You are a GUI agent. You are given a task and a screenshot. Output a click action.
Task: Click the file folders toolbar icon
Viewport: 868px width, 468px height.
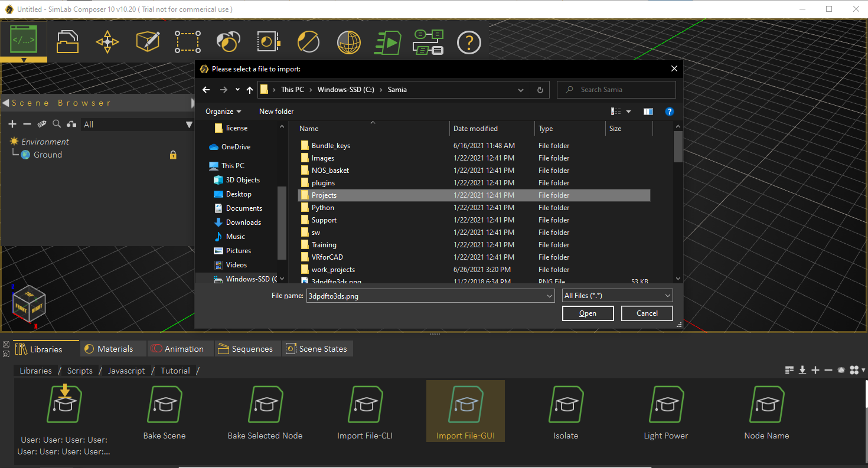tap(67, 42)
